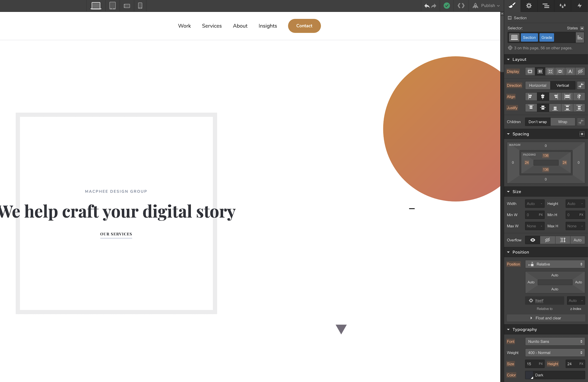Open the Settings gear panel tab
The height and width of the screenshot is (382, 588).
coord(529,6)
